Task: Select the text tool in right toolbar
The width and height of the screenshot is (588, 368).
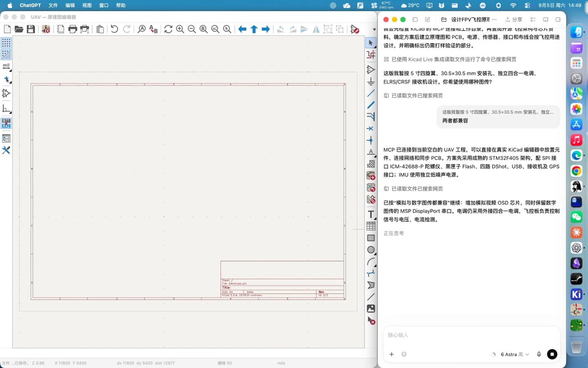Action: click(371, 214)
